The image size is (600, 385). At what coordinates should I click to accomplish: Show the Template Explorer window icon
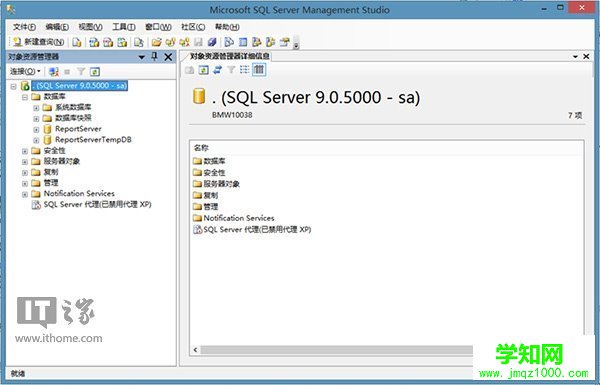coord(271,42)
